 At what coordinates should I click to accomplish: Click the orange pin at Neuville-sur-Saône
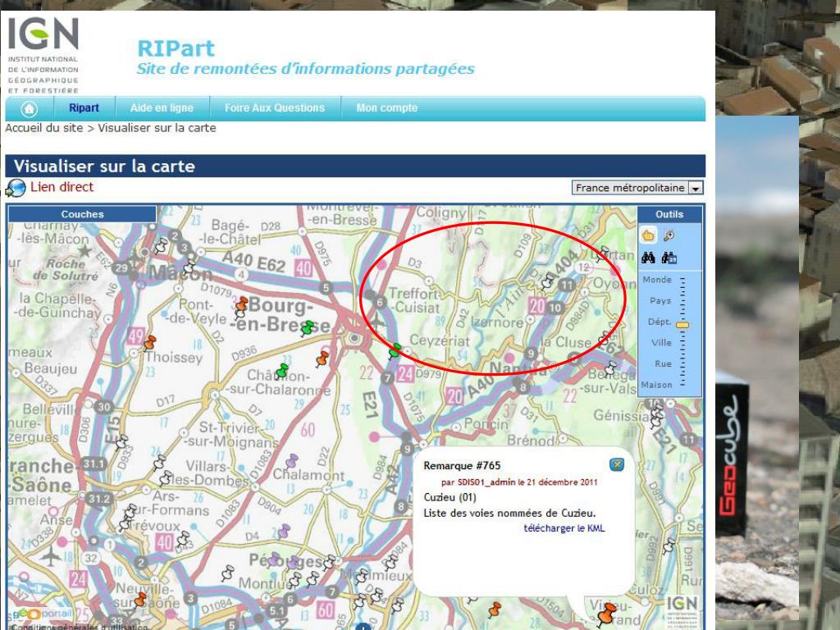(140, 599)
